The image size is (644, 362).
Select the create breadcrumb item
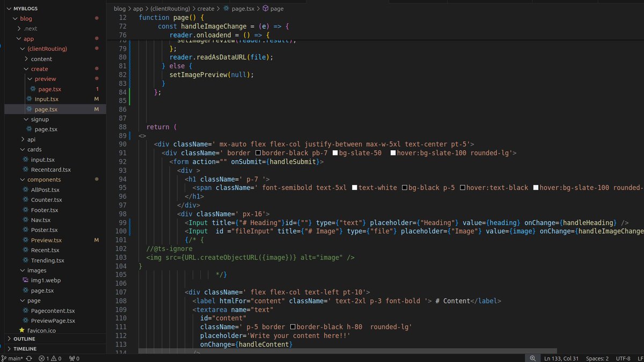click(206, 8)
